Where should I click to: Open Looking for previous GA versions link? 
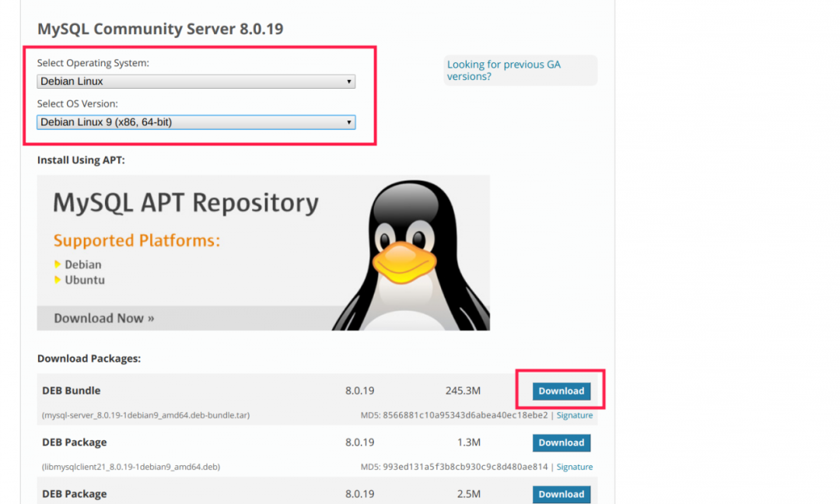[503, 70]
